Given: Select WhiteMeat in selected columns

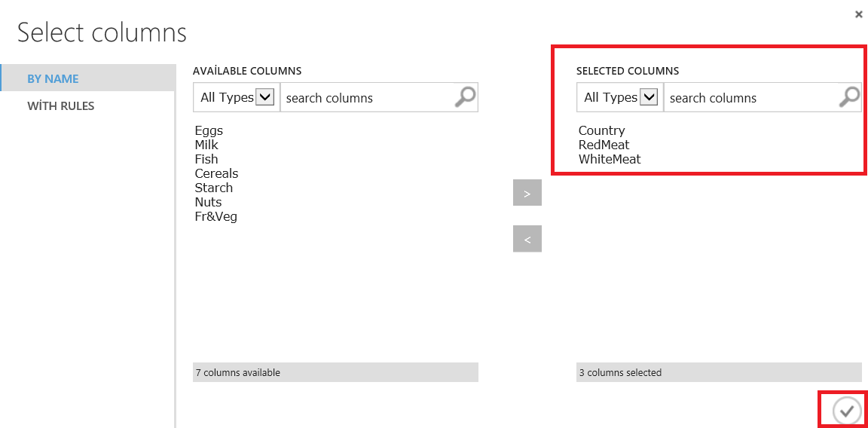Looking at the screenshot, I should pos(610,159).
